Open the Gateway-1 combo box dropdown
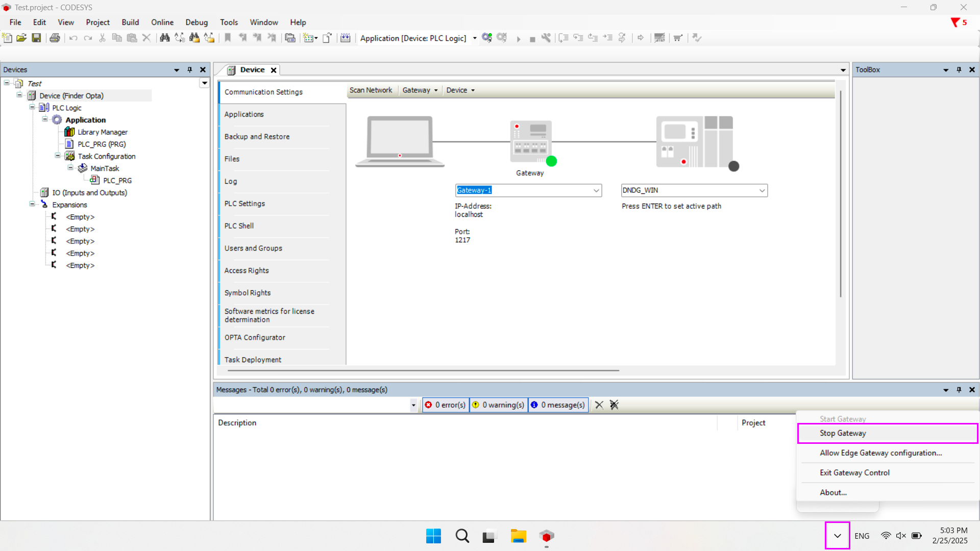The image size is (980, 551). point(596,190)
